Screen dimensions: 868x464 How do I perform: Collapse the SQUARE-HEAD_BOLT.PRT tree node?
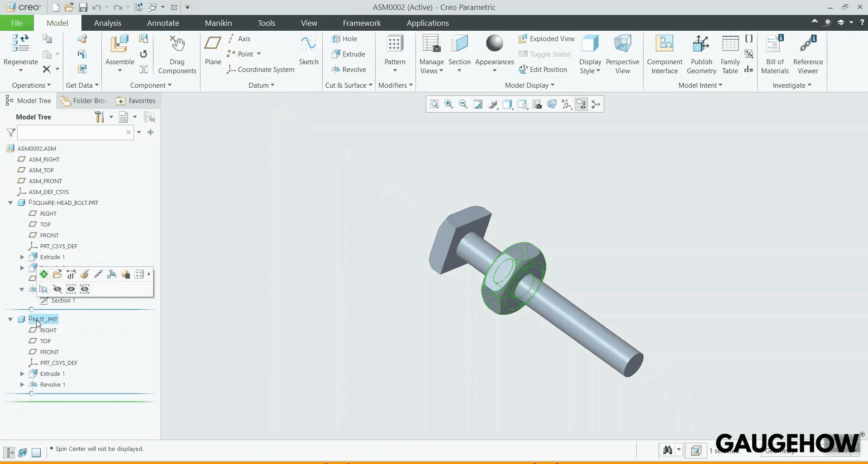(x=10, y=203)
